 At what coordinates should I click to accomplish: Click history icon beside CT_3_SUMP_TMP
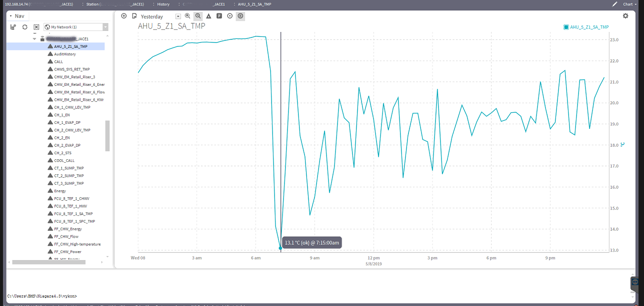(x=50, y=183)
